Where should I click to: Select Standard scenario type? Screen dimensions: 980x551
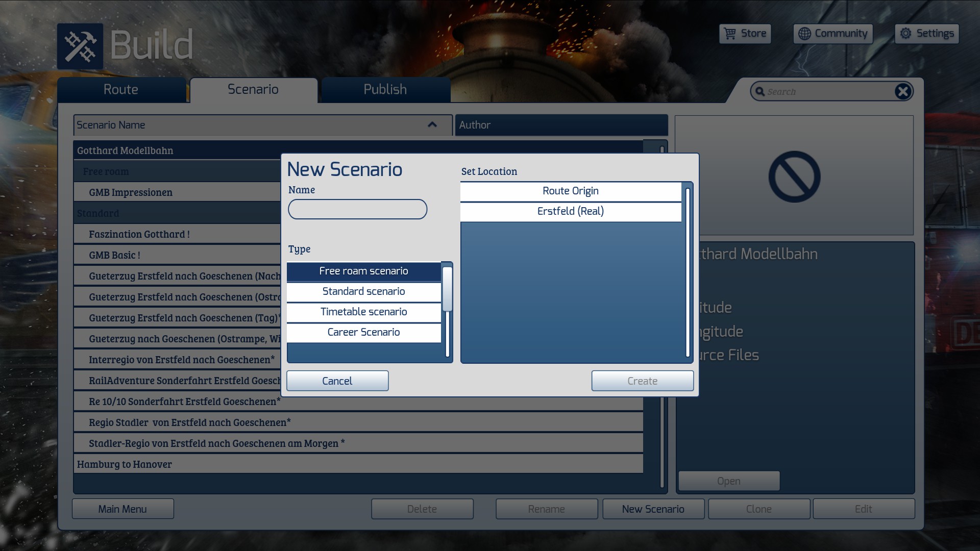pyautogui.click(x=363, y=291)
